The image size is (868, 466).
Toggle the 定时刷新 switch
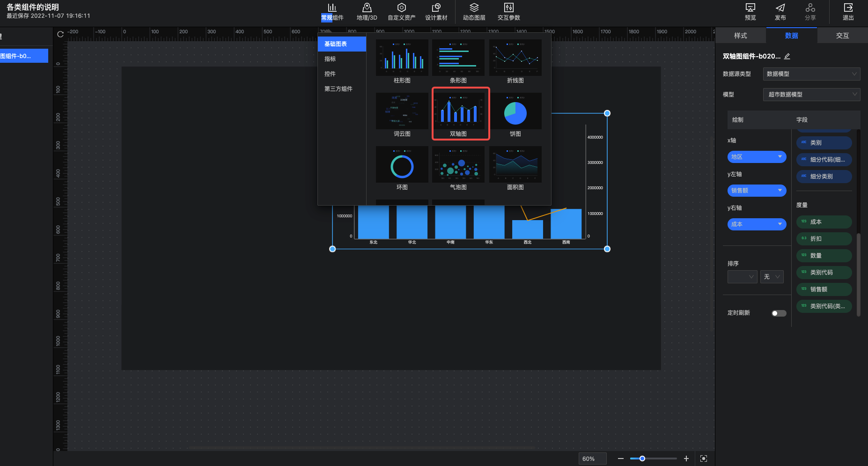click(x=779, y=313)
